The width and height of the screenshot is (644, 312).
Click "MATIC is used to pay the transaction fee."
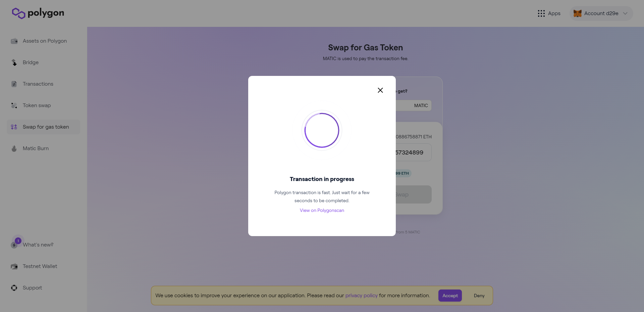366,58
